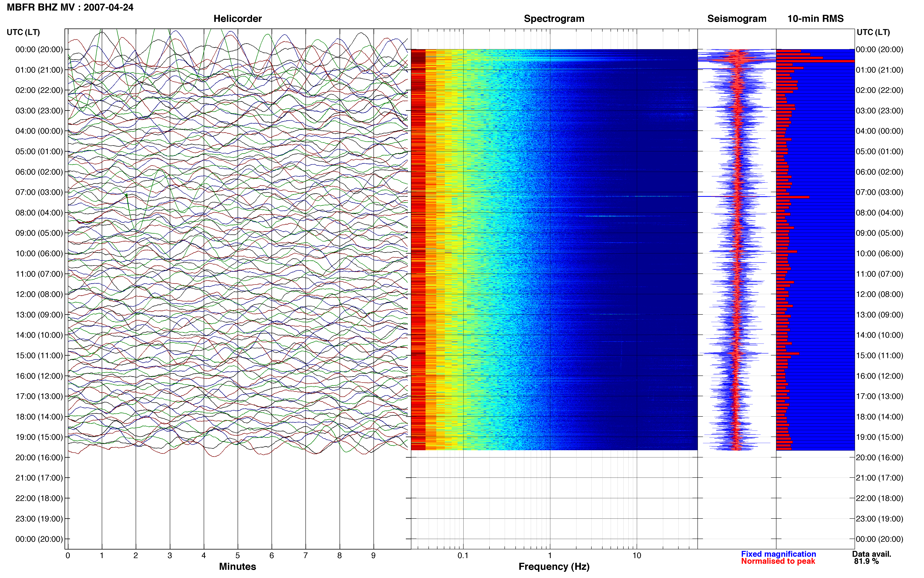Click the left '10:00 (06:00)' time label
924x578 pixels.
click(39, 253)
